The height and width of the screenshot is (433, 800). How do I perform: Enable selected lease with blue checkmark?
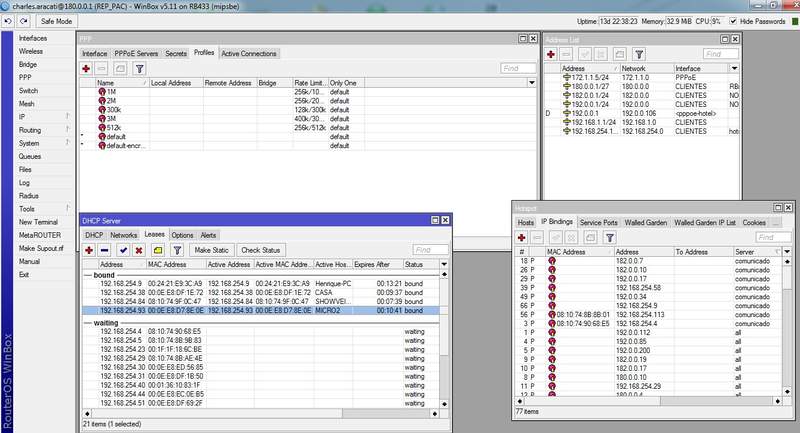123,250
